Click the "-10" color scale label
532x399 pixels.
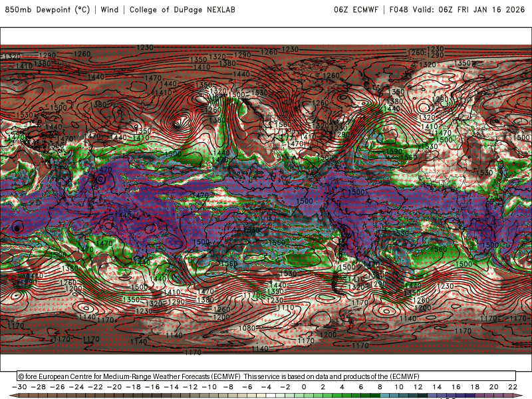(209, 387)
